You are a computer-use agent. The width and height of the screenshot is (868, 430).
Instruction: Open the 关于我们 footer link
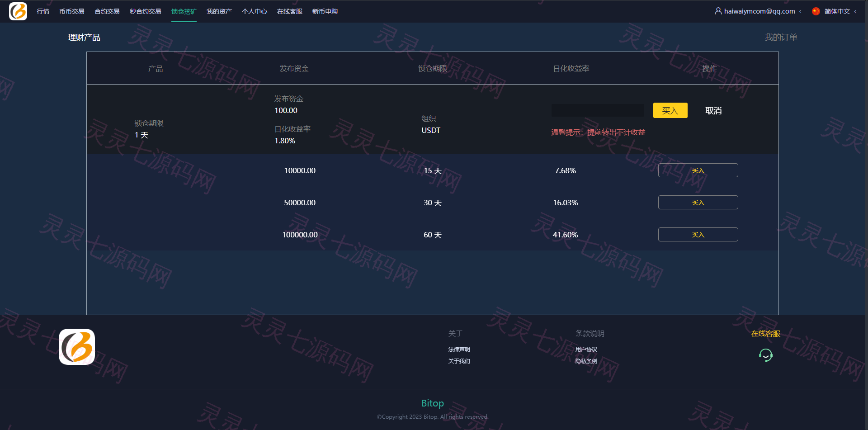(459, 361)
